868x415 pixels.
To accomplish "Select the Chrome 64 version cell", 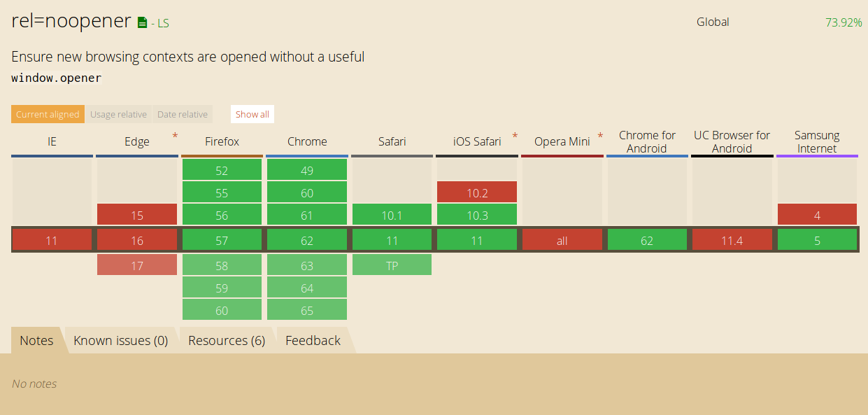I will tap(307, 288).
